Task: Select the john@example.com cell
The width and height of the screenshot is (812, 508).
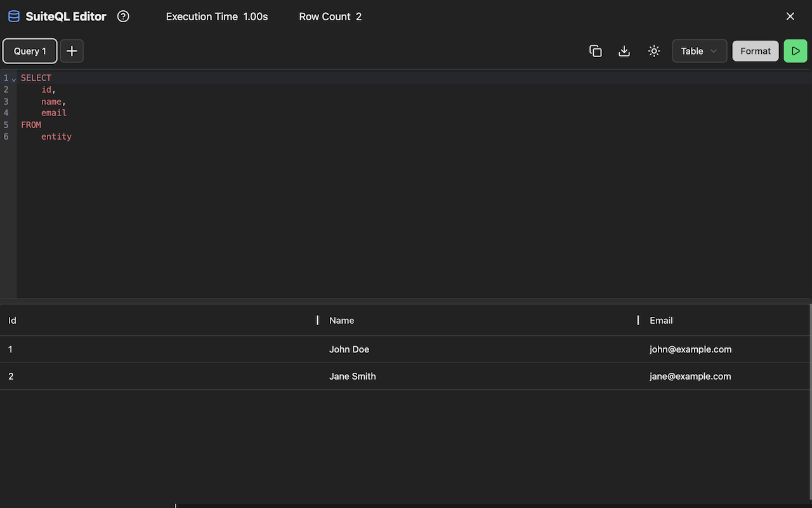Action: (726, 349)
